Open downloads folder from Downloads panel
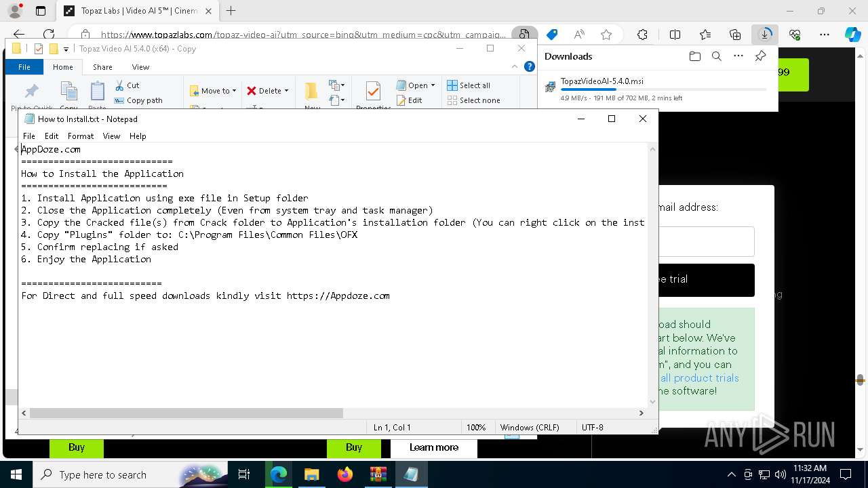The width and height of the screenshot is (868, 488). 694,56
